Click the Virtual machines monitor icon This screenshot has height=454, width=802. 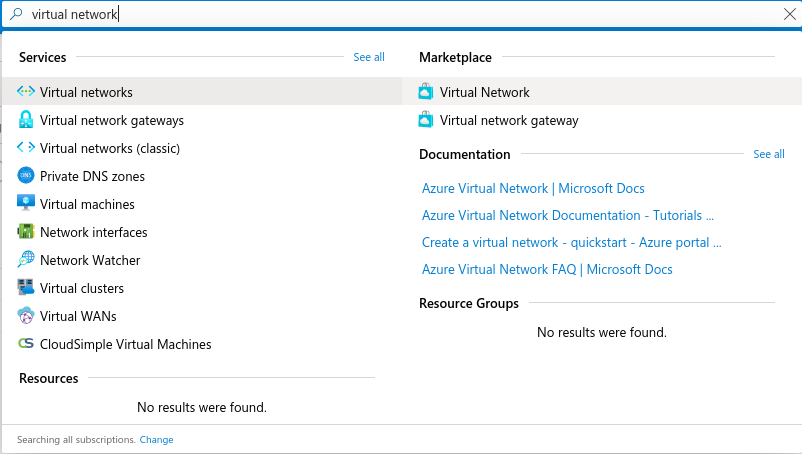click(x=26, y=203)
